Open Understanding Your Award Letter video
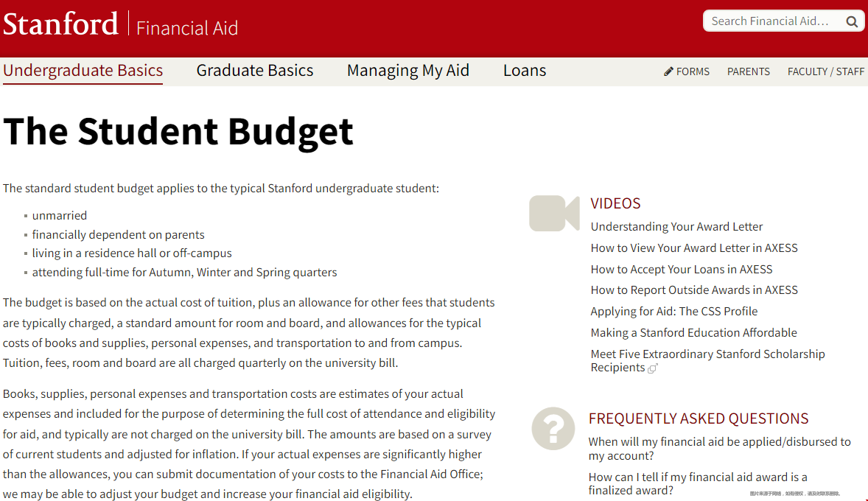 [x=676, y=227]
